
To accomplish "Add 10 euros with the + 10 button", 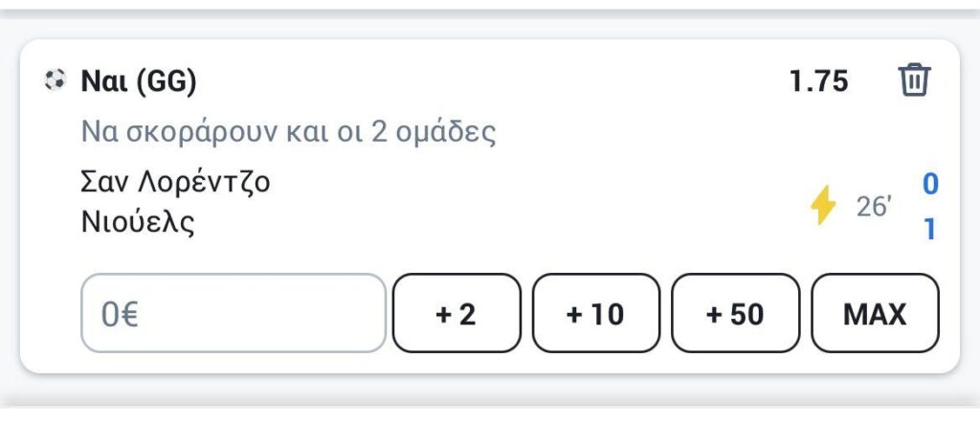I will (x=595, y=313).
